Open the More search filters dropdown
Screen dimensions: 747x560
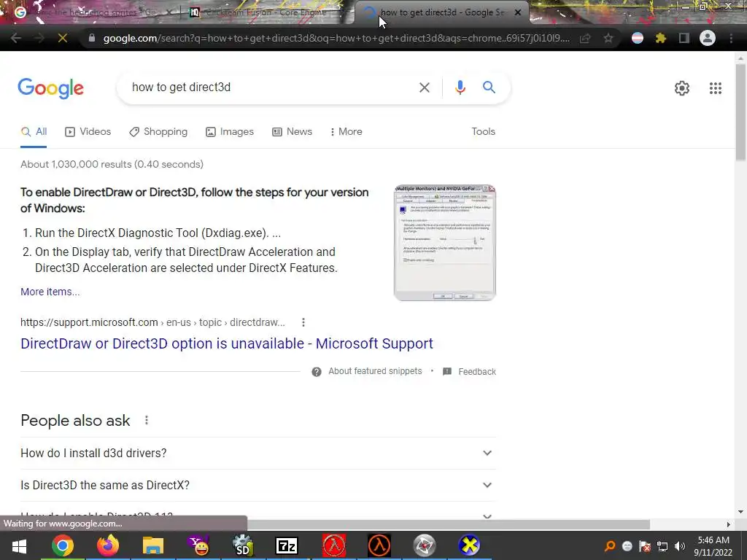coord(347,131)
